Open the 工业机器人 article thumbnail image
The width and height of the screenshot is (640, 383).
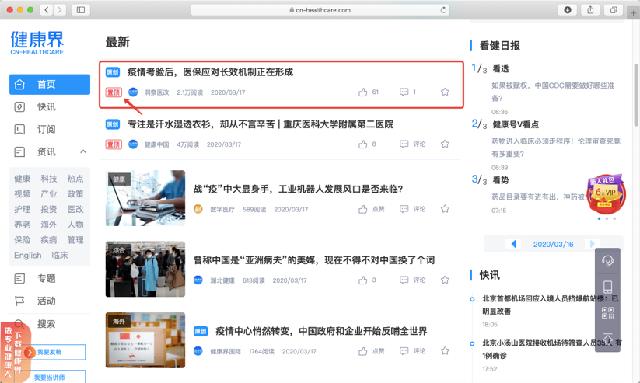coord(145,198)
